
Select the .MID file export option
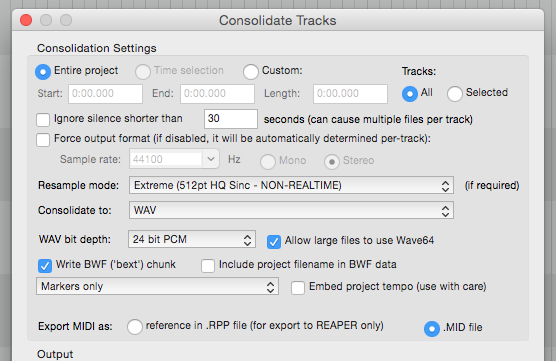(432, 329)
